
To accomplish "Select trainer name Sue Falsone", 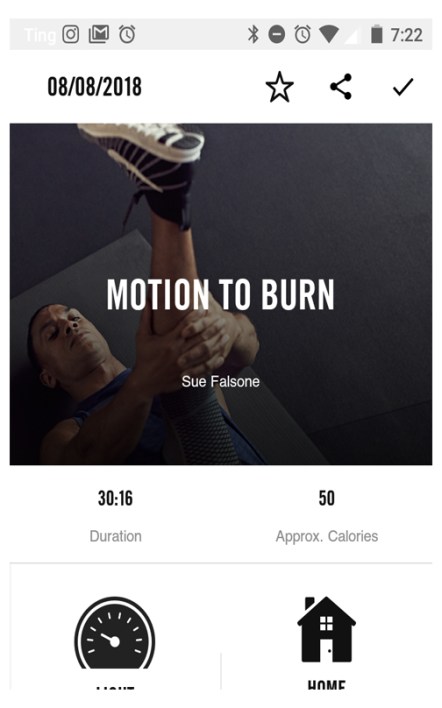I will (x=221, y=382).
